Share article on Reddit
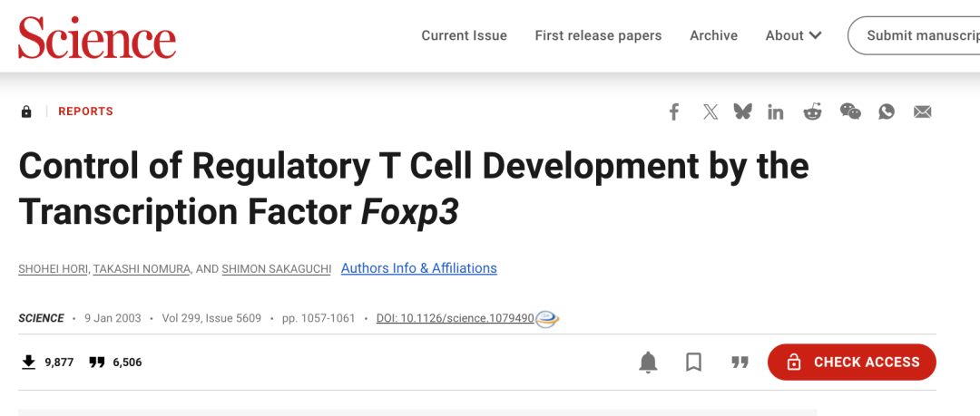 812,111
